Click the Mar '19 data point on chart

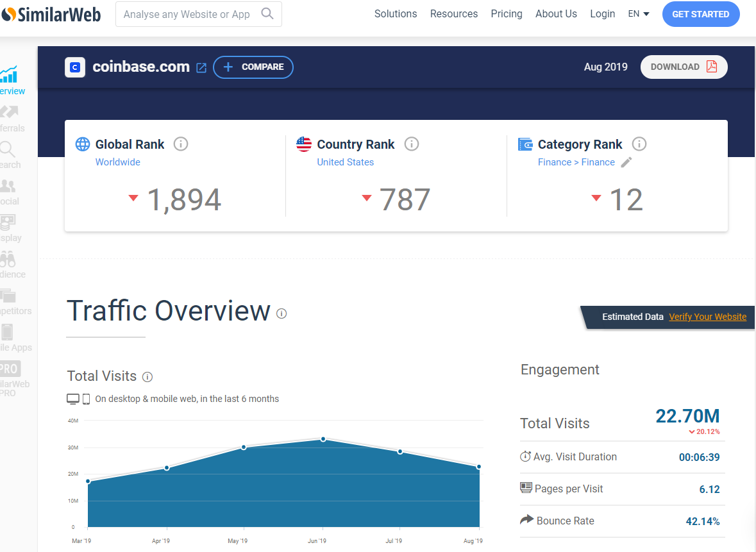click(88, 481)
